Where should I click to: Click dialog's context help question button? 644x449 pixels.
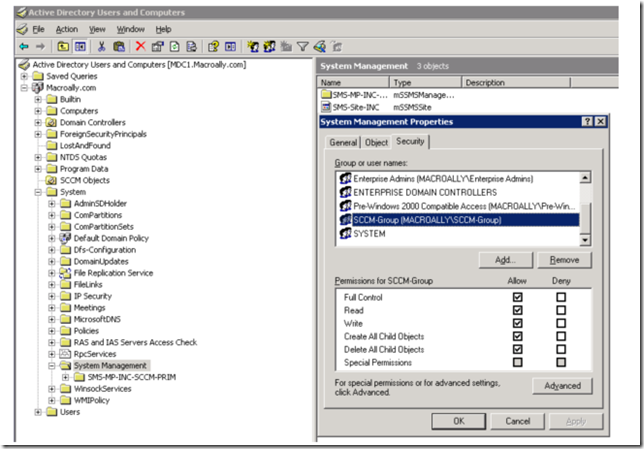585,121
